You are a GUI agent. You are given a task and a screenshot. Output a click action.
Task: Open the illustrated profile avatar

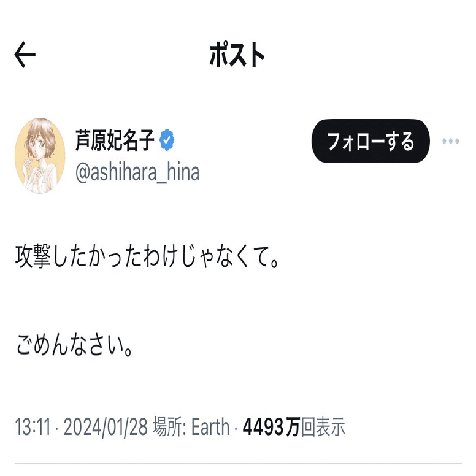point(40,156)
